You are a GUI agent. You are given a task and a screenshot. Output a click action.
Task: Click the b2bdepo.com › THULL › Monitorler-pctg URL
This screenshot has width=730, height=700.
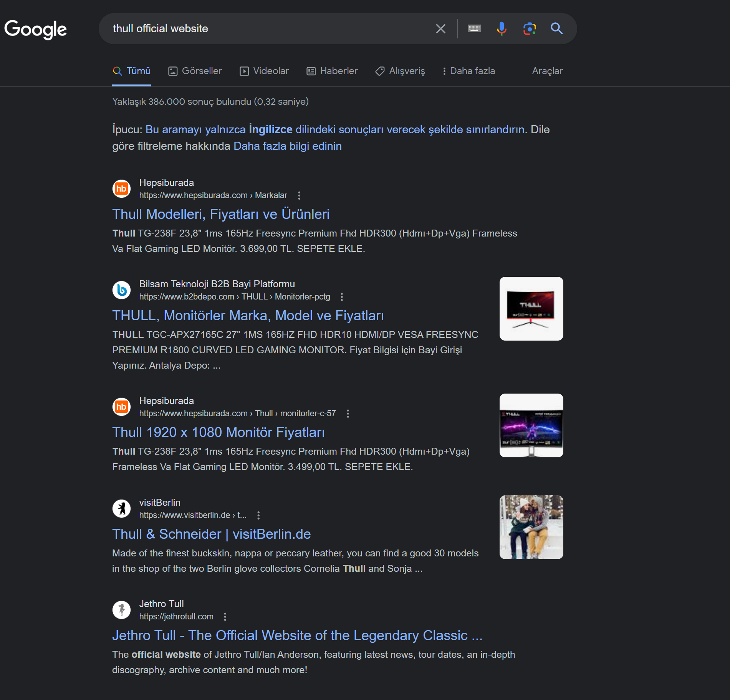tap(235, 297)
